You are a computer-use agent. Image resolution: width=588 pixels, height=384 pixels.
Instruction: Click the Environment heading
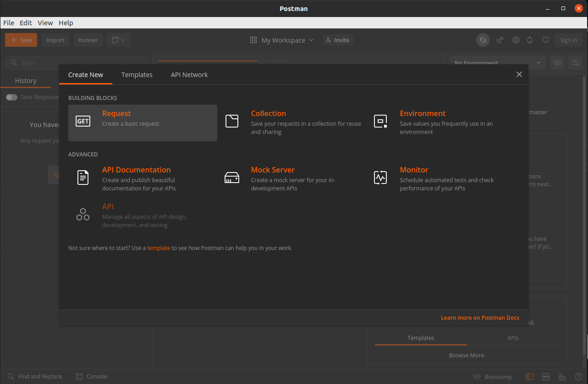[x=423, y=113]
